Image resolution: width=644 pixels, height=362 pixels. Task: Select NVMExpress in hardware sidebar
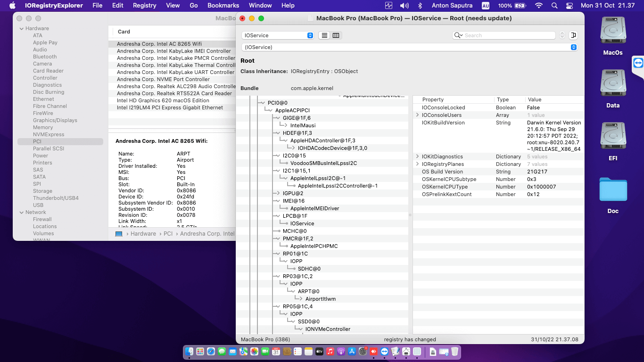[49, 134]
